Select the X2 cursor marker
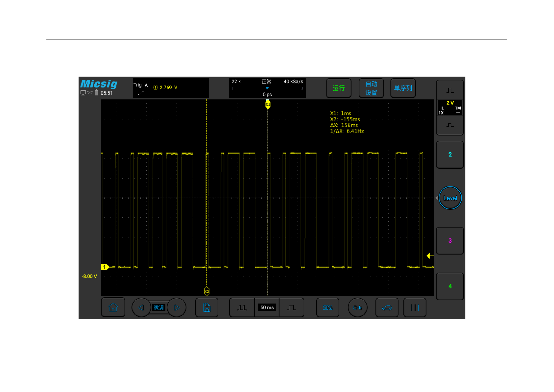The image size is (554, 392). 206,291
